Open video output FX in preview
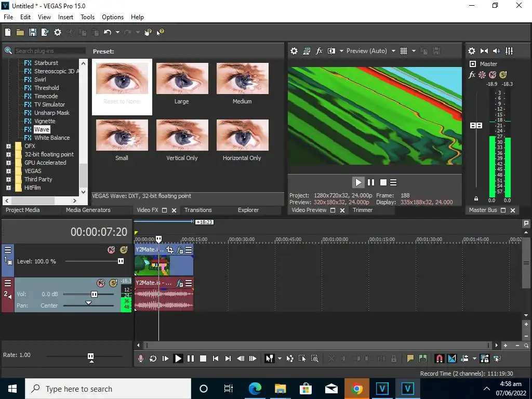This screenshot has width=532, height=399. click(x=319, y=51)
